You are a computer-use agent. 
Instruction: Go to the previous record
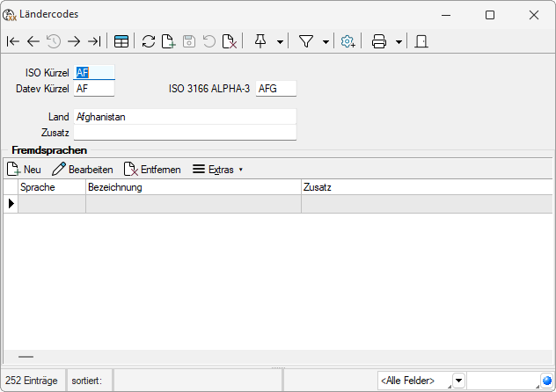point(33,41)
